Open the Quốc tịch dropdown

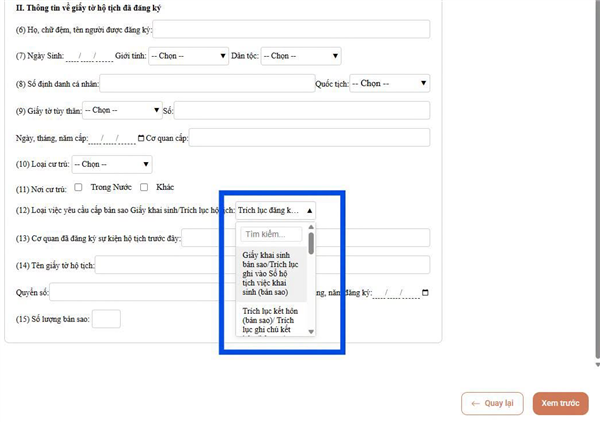point(390,83)
